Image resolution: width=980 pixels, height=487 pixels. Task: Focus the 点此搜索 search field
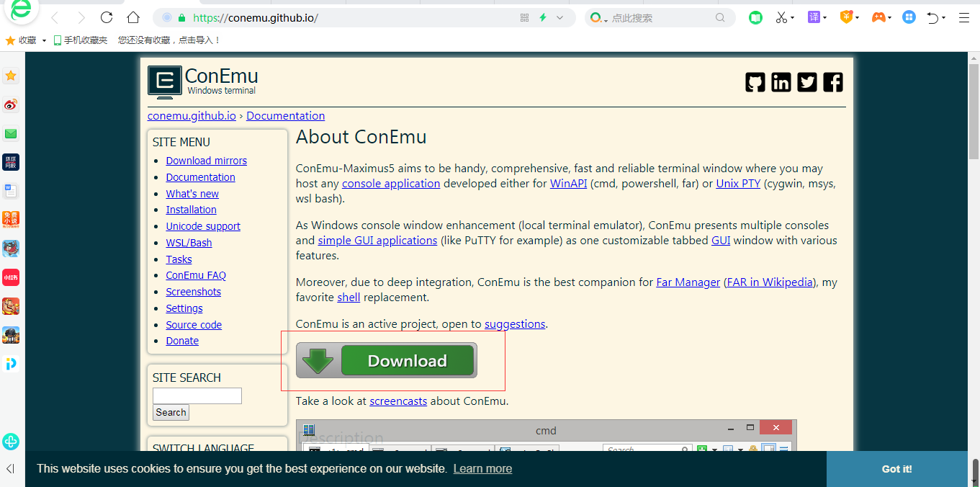point(661,18)
